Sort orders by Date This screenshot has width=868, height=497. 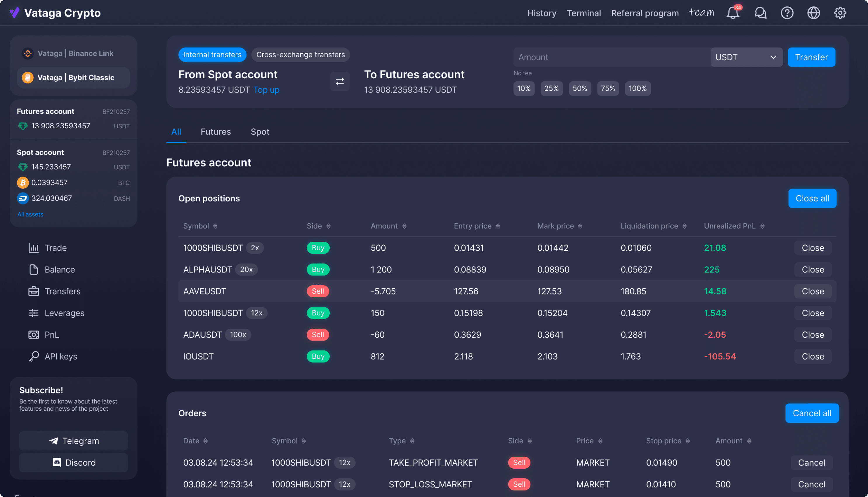206,441
